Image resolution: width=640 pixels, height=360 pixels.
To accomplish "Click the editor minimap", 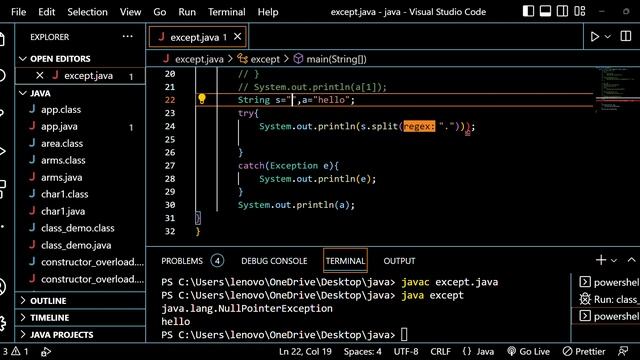I will [x=616, y=90].
